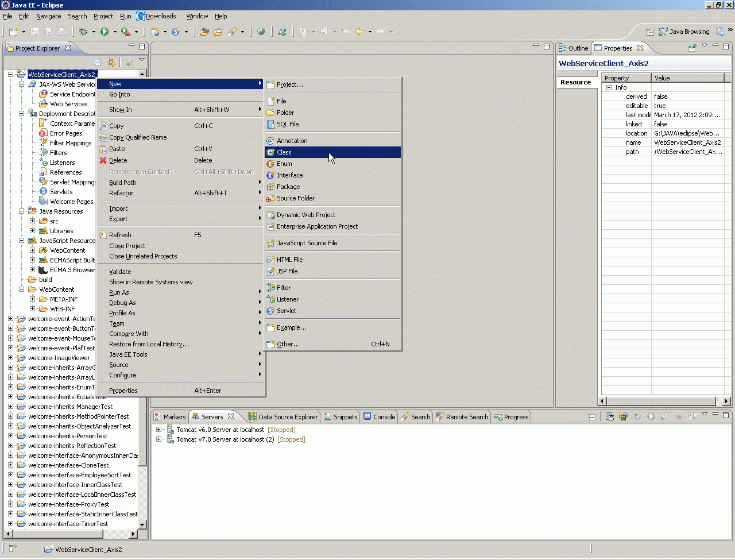Screen dimensions: 735x560
Task: Click Show List chevron in perspective bar
Action: (730, 29)
